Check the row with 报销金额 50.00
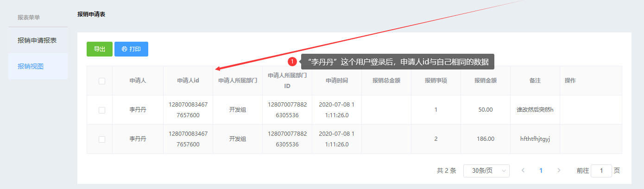Viewport: 644px width, 189px height. pyautogui.click(x=102, y=110)
